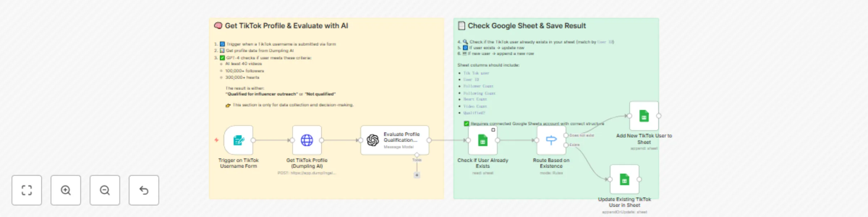
Task: Select the 'Get TikTok Profile & Evaluate with AI' heading
Action: click(x=286, y=26)
